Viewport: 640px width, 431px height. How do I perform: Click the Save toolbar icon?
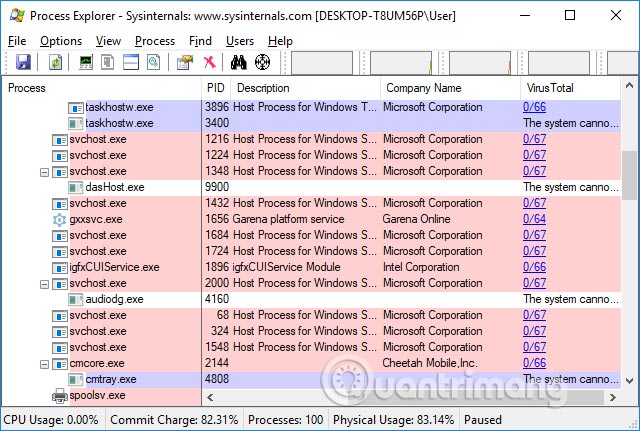[22, 62]
